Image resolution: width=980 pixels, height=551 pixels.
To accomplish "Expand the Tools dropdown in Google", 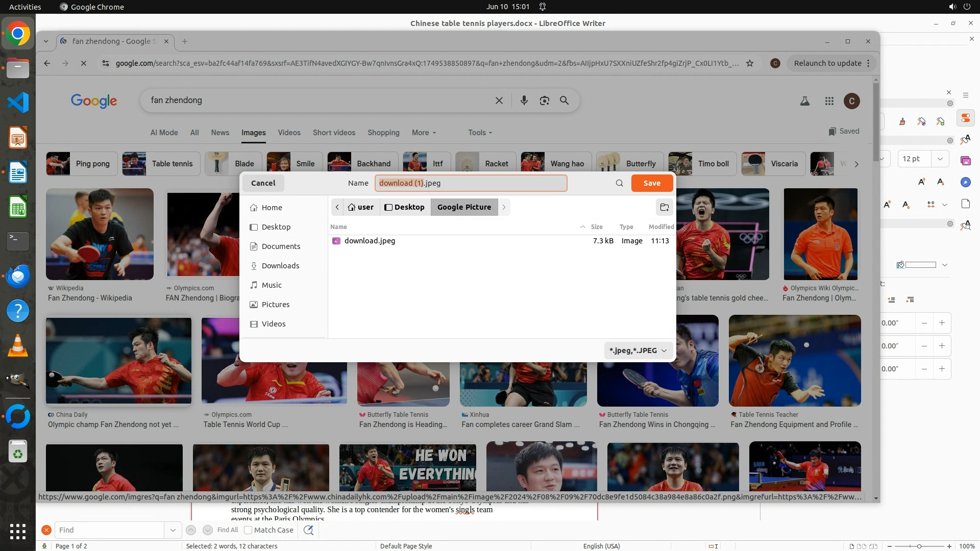I will click(480, 133).
